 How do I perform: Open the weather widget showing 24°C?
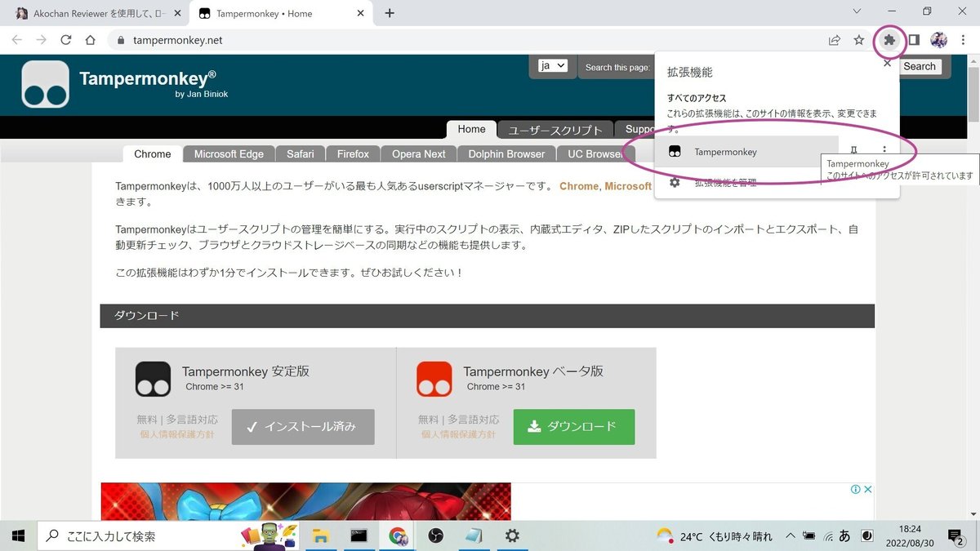point(715,536)
